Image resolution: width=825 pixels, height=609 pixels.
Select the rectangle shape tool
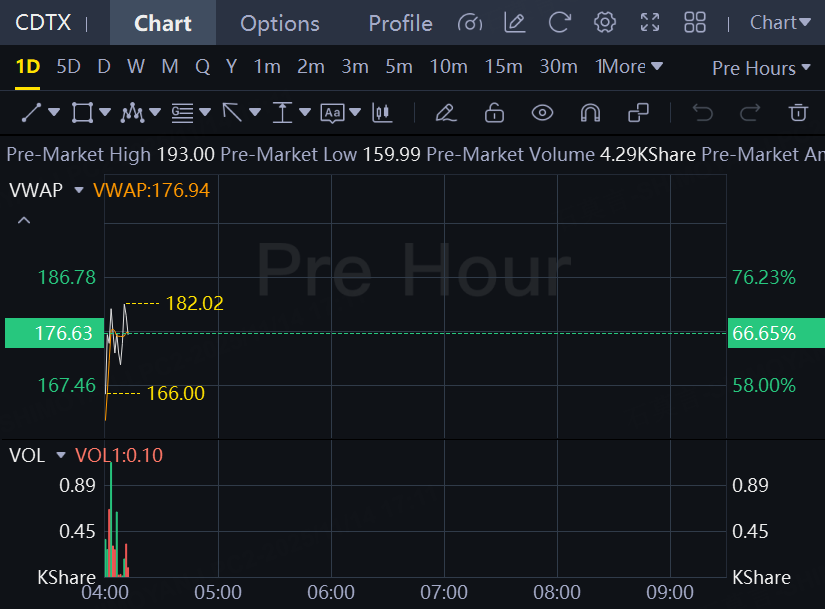click(82, 113)
